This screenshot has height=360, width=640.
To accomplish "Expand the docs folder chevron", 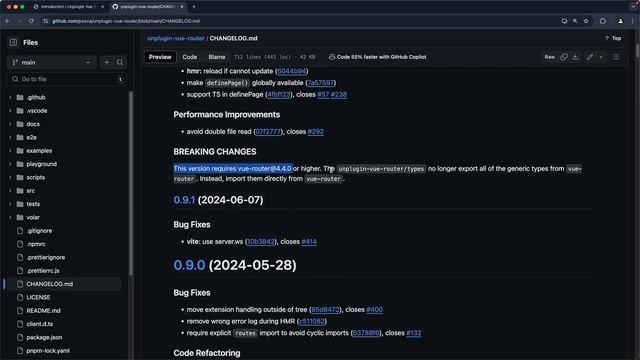I will tap(10, 124).
